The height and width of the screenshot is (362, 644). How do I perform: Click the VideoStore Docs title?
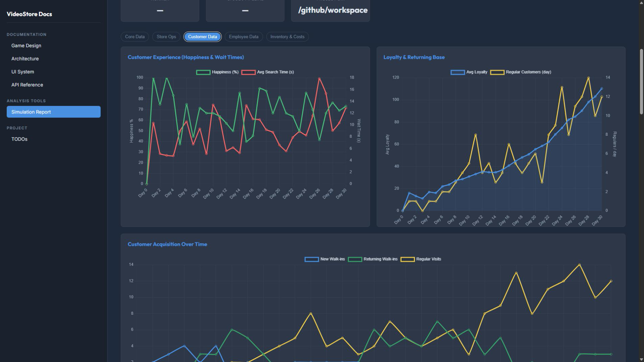(29, 14)
